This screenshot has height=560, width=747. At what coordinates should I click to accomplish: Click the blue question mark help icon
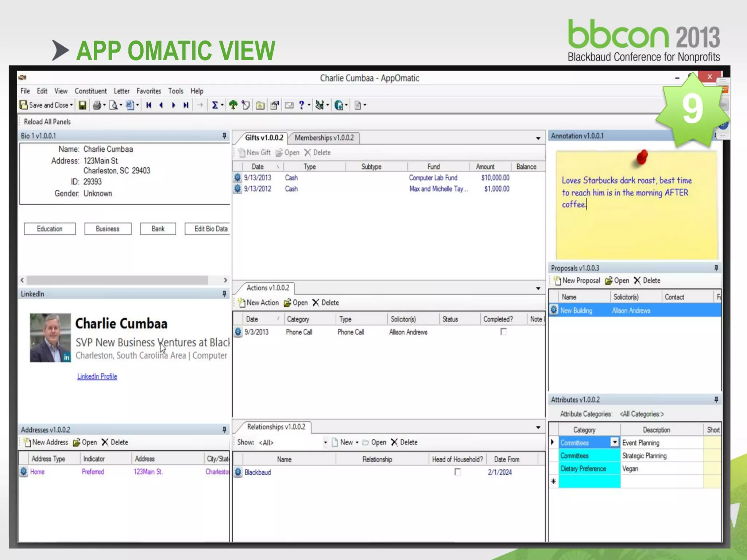pyautogui.click(x=302, y=105)
